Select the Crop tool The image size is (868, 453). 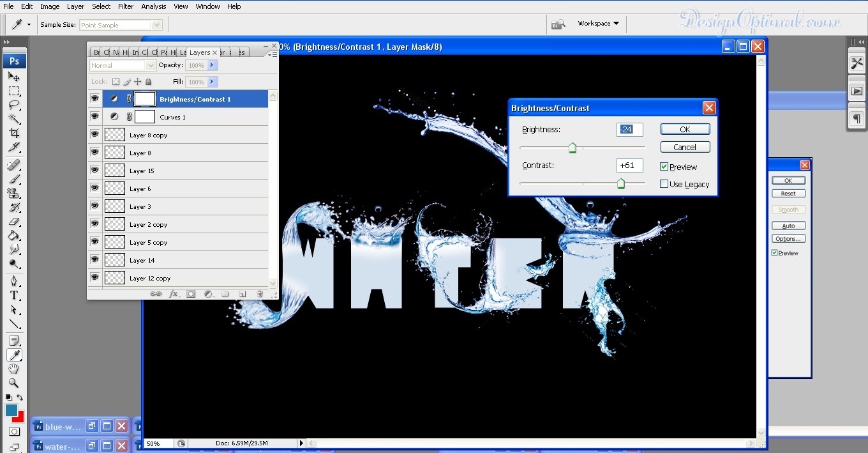coord(14,133)
